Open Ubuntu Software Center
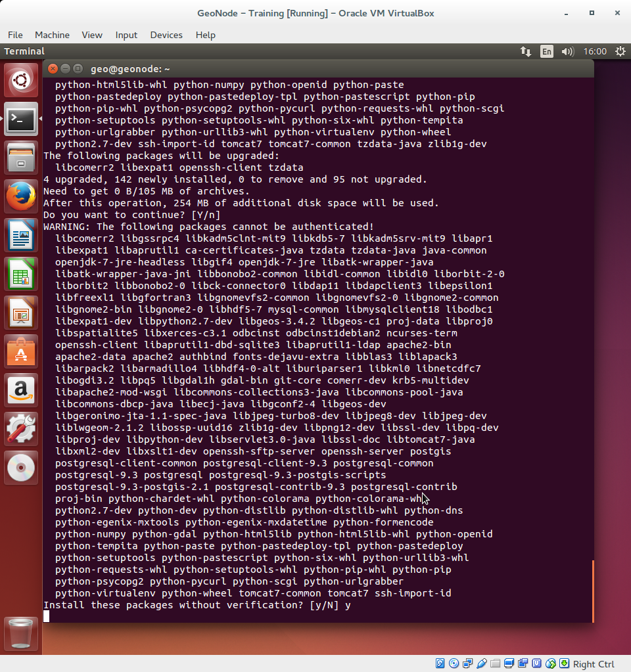Viewport: 631px width, 672px height. (x=20, y=351)
